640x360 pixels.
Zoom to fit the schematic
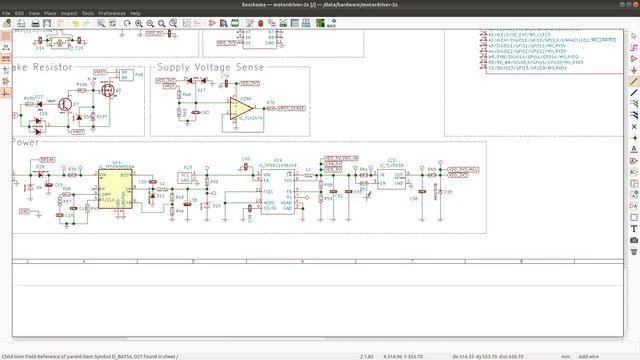(162, 23)
